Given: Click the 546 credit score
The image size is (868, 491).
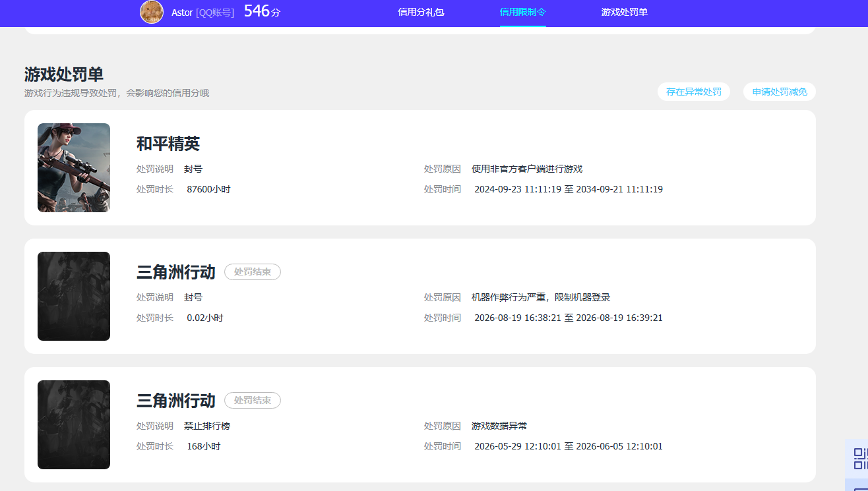Looking at the screenshot, I should pos(257,11).
